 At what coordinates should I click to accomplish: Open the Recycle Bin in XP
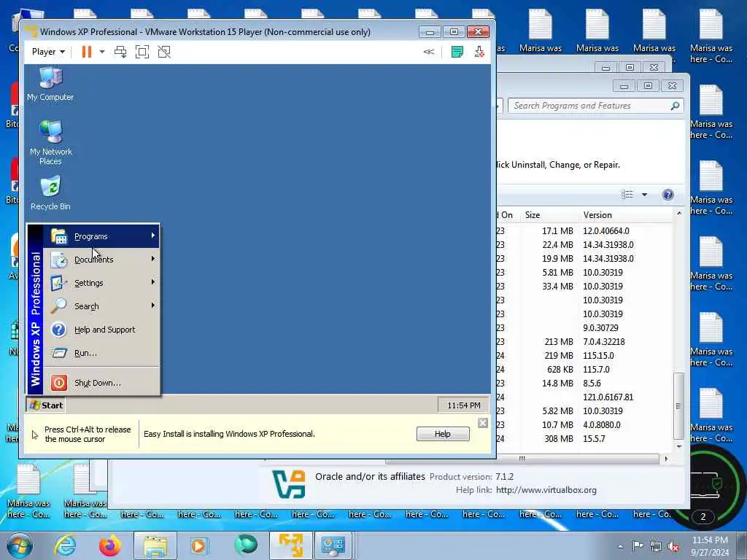point(50,192)
